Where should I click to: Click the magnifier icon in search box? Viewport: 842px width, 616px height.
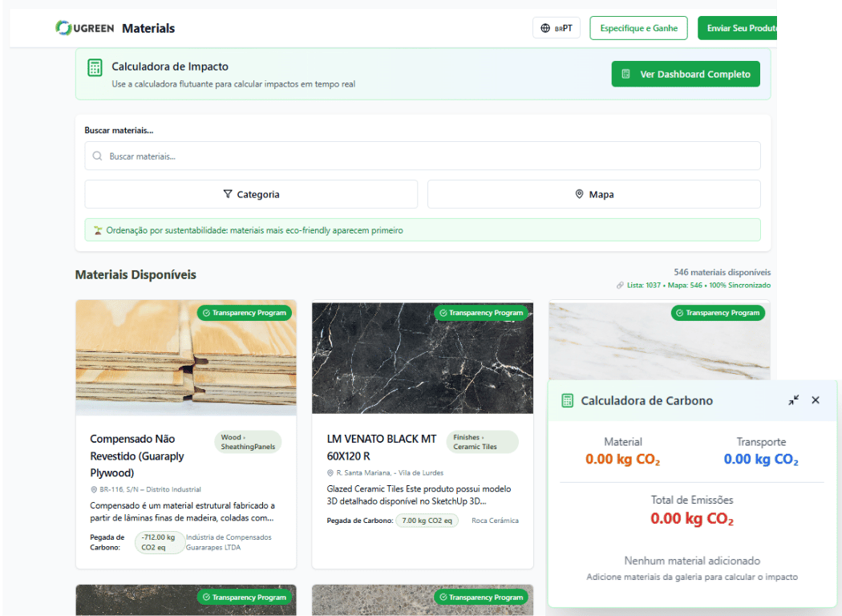pyautogui.click(x=97, y=156)
